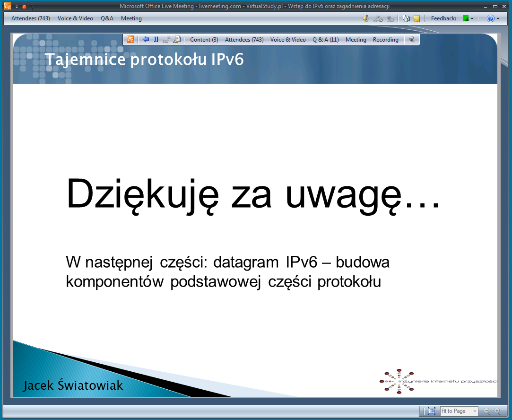
Task: Open the Q&A menu in menu bar
Action: [107, 18]
